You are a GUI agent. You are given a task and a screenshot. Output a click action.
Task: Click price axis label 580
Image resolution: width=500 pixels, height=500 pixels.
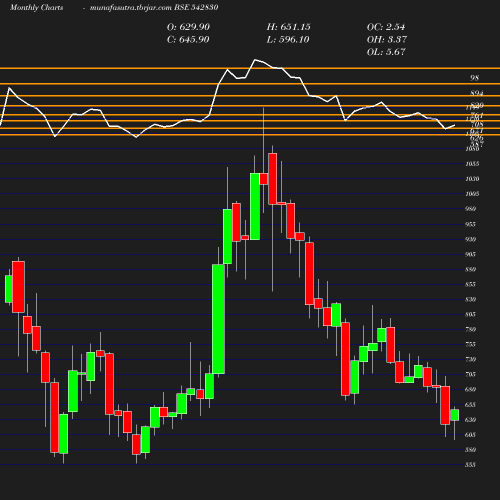(x=470, y=450)
